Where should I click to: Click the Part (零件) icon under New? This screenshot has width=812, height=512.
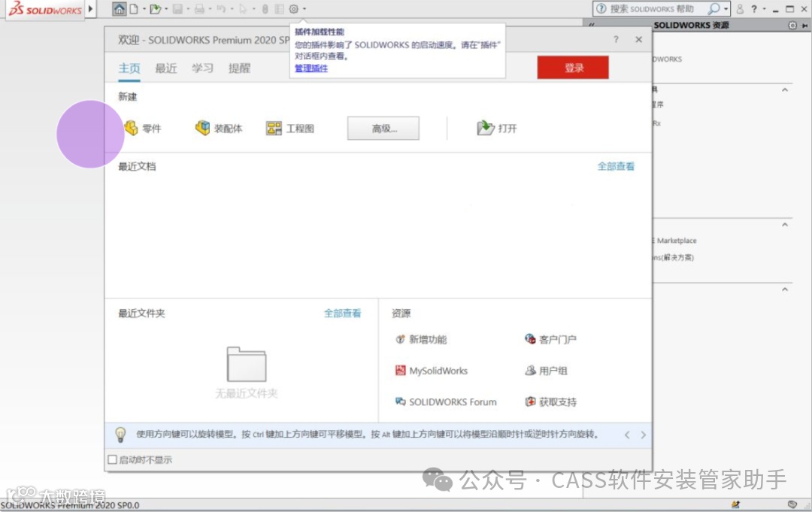pyautogui.click(x=131, y=128)
